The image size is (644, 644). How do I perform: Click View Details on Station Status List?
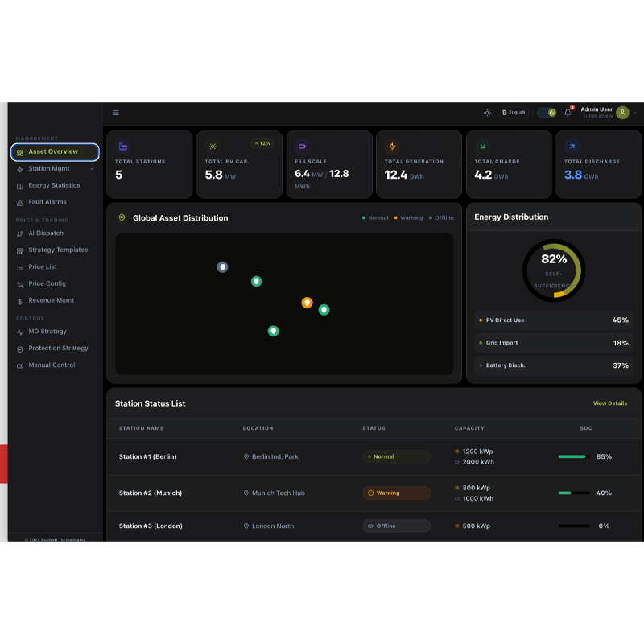(x=610, y=403)
